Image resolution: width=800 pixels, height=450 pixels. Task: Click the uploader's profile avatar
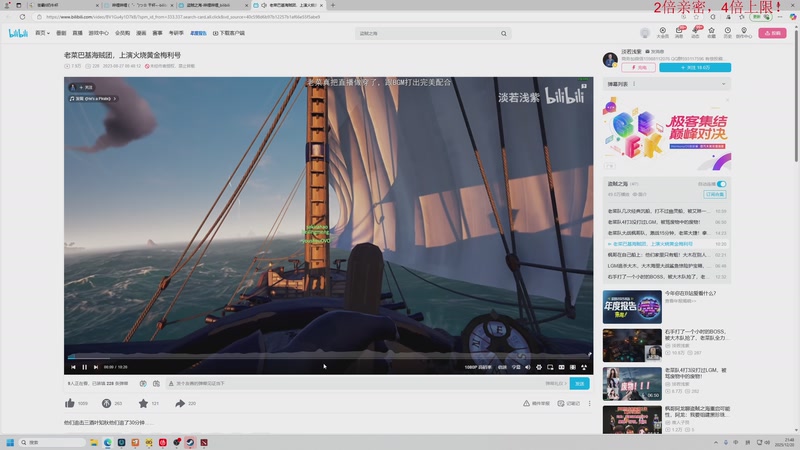click(610, 59)
